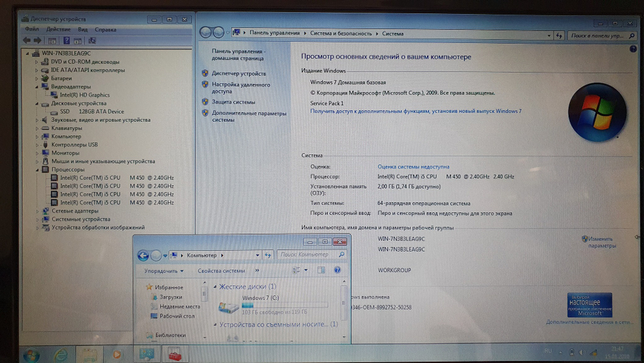Expand IDE ATA/ATAPI контроллеры node

click(x=37, y=70)
